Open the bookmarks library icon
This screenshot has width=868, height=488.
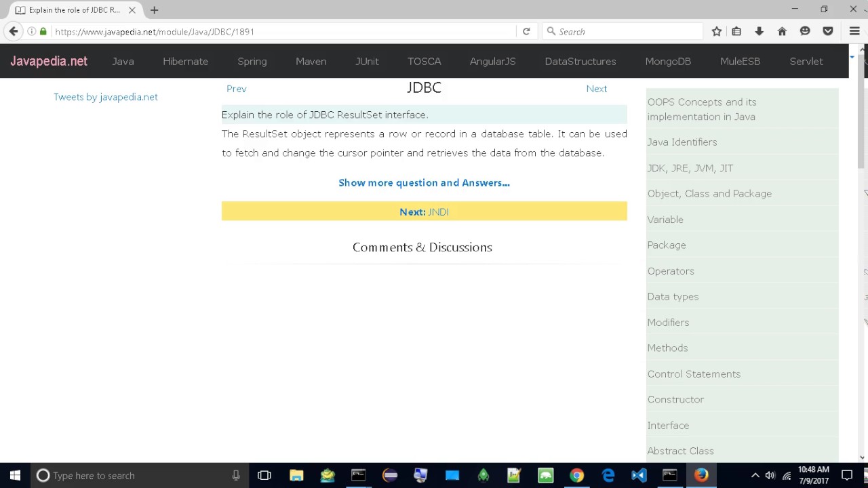pos(736,31)
